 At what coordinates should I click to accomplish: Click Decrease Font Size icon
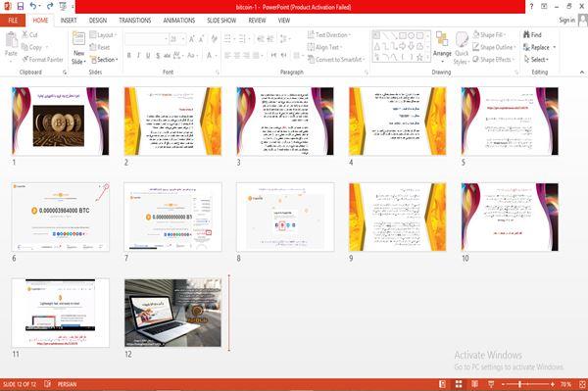coord(202,39)
